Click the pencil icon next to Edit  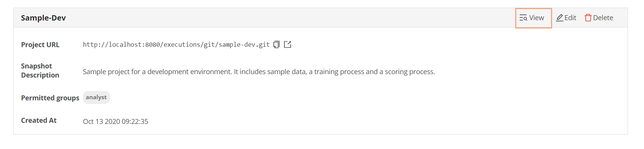[559, 18]
